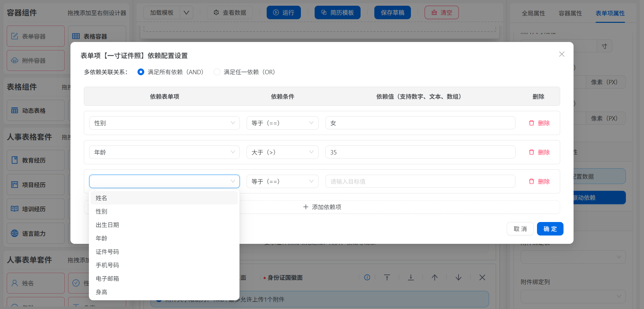644x309 pixels.
Task: Delete the 性别 dependency row
Action: pos(539,123)
